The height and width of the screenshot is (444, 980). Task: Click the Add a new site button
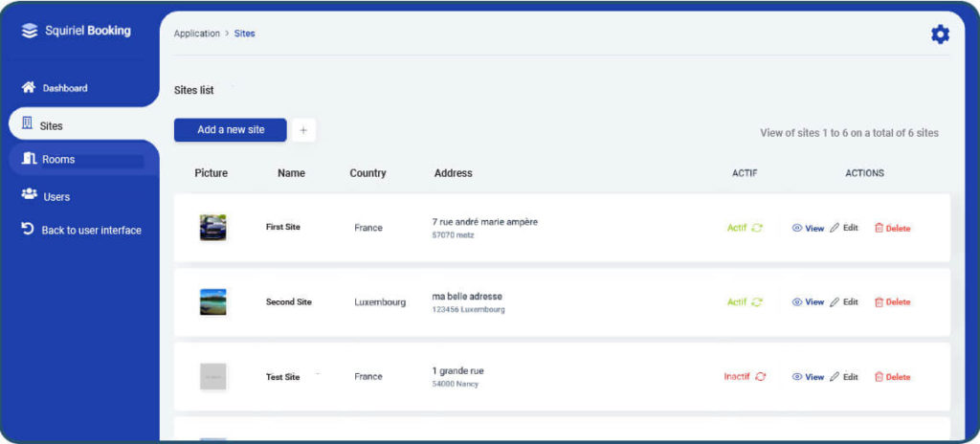pos(230,130)
